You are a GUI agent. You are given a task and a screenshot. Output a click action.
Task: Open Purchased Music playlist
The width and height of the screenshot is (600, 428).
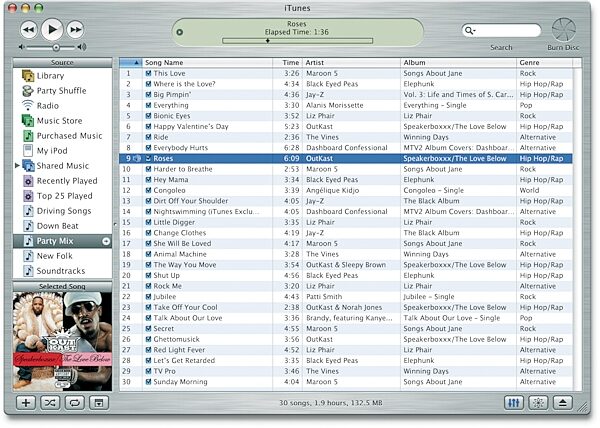(62, 136)
